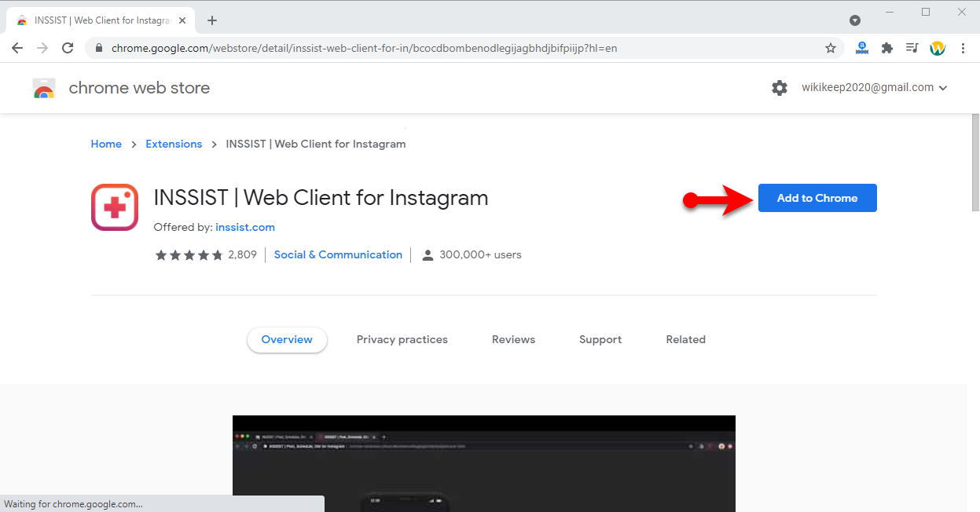Maximize the Chrome window

(x=926, y=12)
